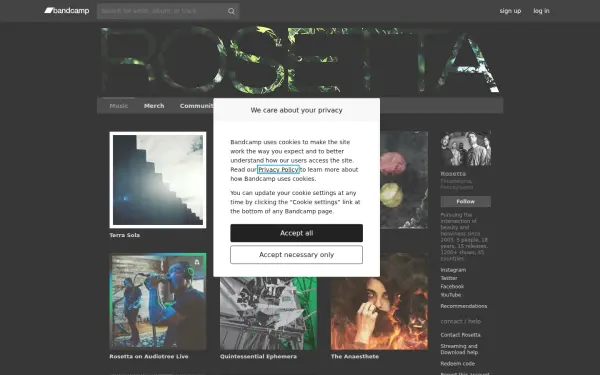
Task: Click the Accept all button
Action: 297,233
